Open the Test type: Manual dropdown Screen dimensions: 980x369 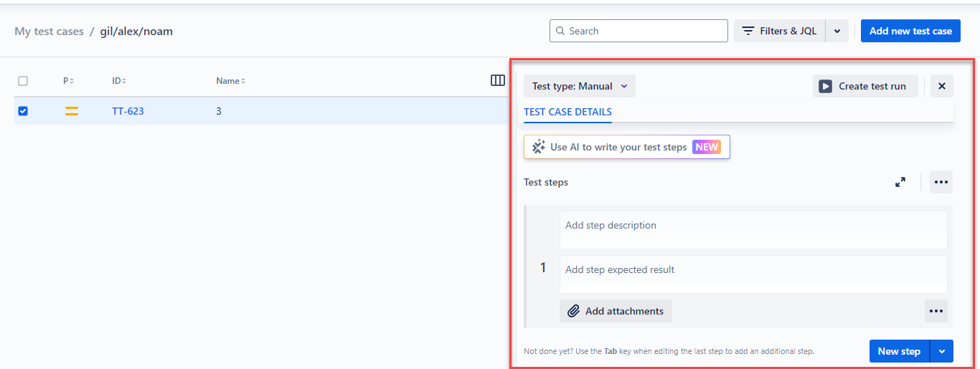coord(580,86)
